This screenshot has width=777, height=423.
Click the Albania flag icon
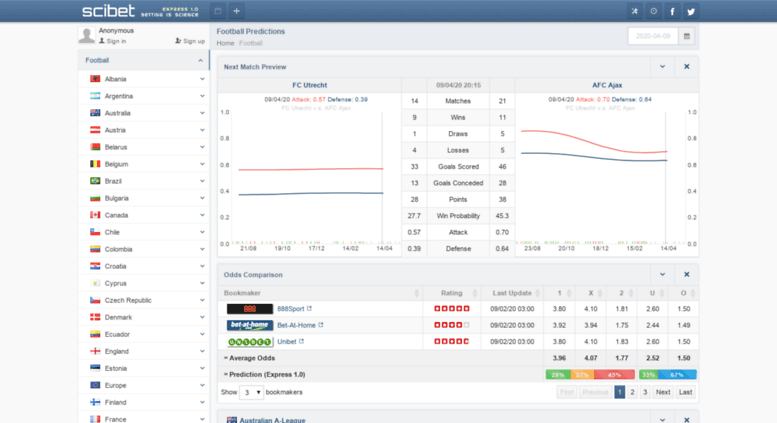95,79
